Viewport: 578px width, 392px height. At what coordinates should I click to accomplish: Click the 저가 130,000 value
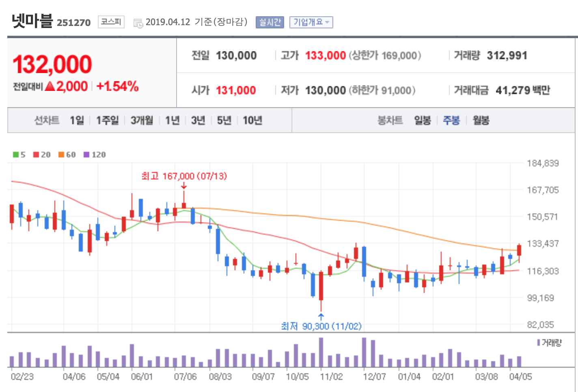(325, 90)
